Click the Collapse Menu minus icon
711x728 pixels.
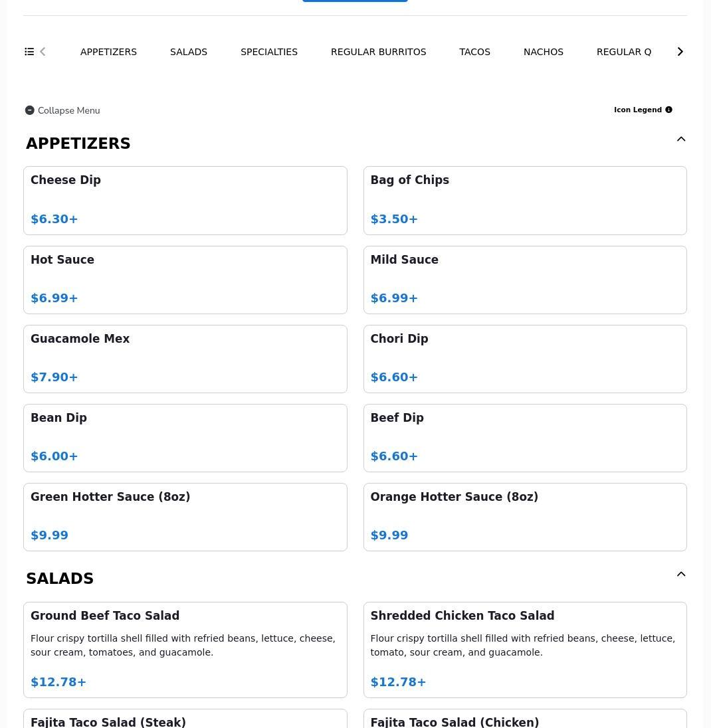[x=30, y=110]
